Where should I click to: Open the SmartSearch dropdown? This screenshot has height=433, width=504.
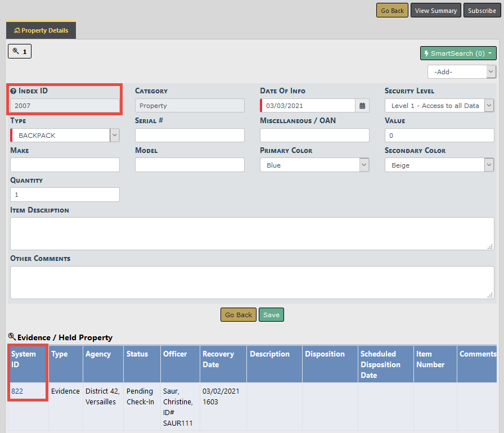(458, 53)
